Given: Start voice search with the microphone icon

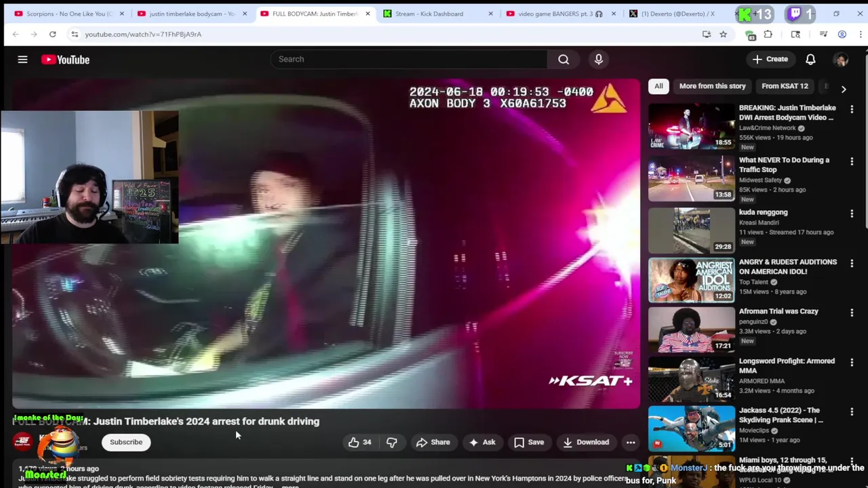Looking at the screenshot, I should pyautogui.click(x=598, y=59).
